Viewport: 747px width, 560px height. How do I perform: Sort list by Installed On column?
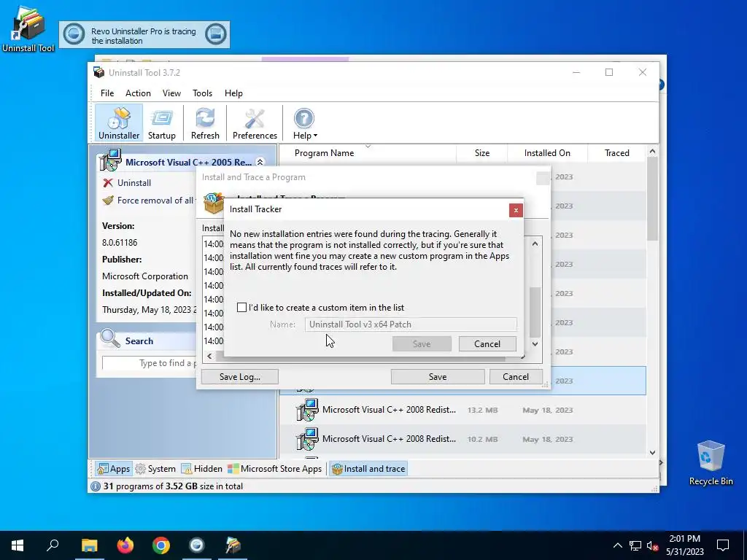click(547, 153)
